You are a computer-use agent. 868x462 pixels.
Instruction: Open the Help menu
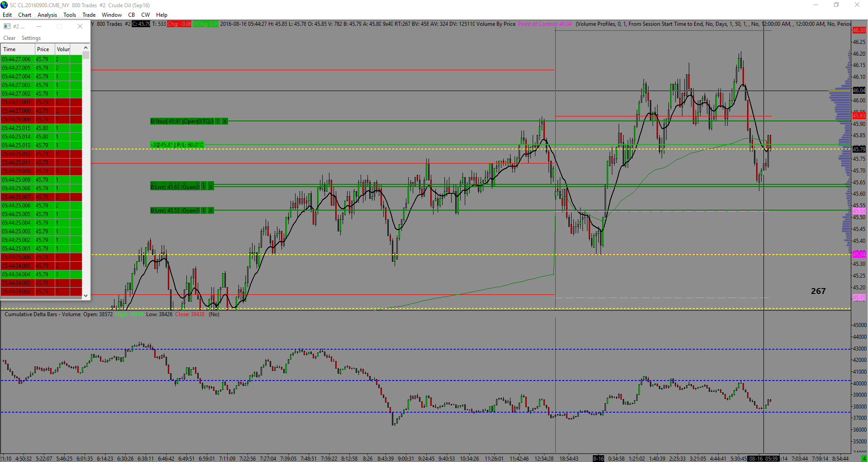162,15
